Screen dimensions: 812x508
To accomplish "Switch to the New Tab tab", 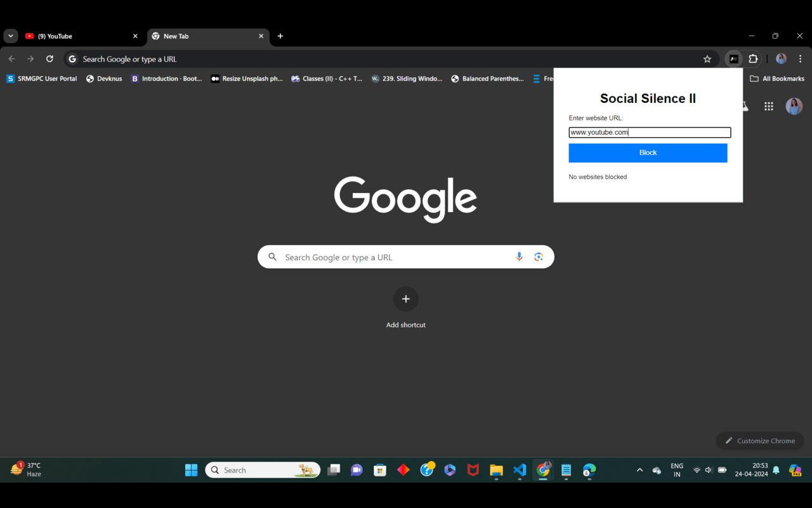I will (208, 36).
